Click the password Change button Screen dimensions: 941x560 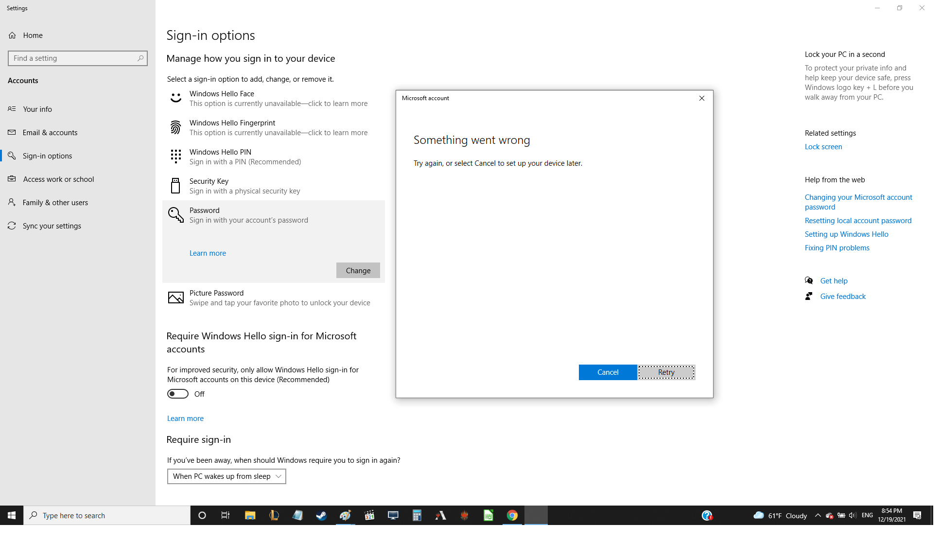pyautogui.click(x=358, y=271)
